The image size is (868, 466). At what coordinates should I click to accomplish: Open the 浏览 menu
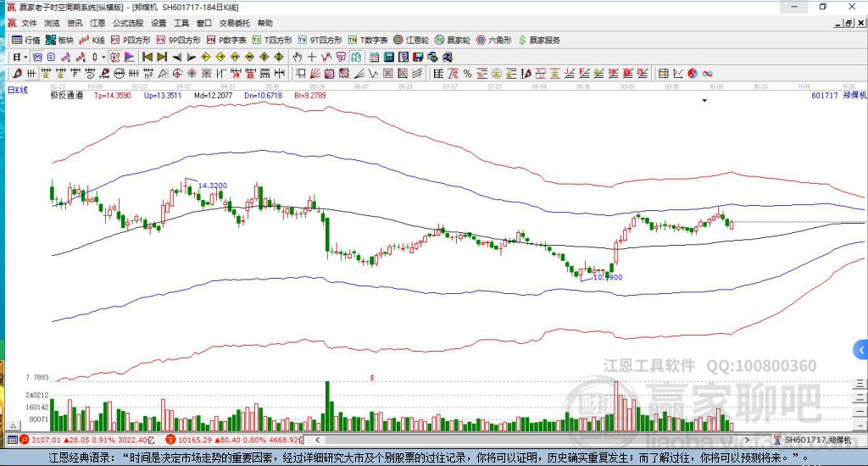point(52,23)
